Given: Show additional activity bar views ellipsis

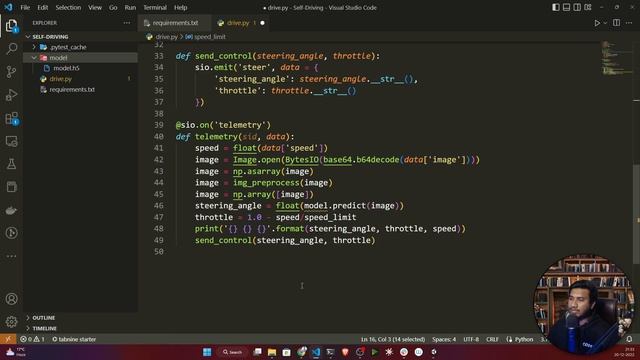Looking at the screenshot, I should (x=11, y=256).
